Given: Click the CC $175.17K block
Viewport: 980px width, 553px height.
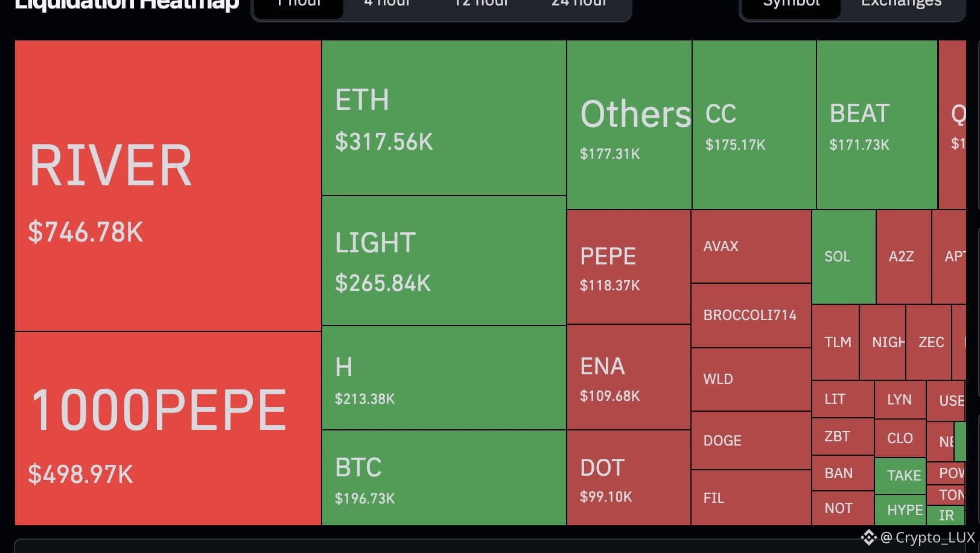Looking at the screenshot, I should (754, 125).
